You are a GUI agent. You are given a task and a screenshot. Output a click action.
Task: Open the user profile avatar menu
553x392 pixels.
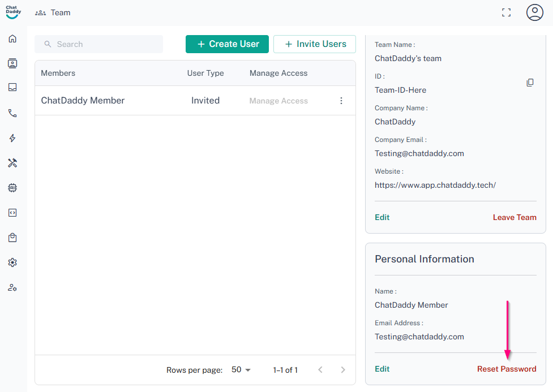[x=534, y=12]
